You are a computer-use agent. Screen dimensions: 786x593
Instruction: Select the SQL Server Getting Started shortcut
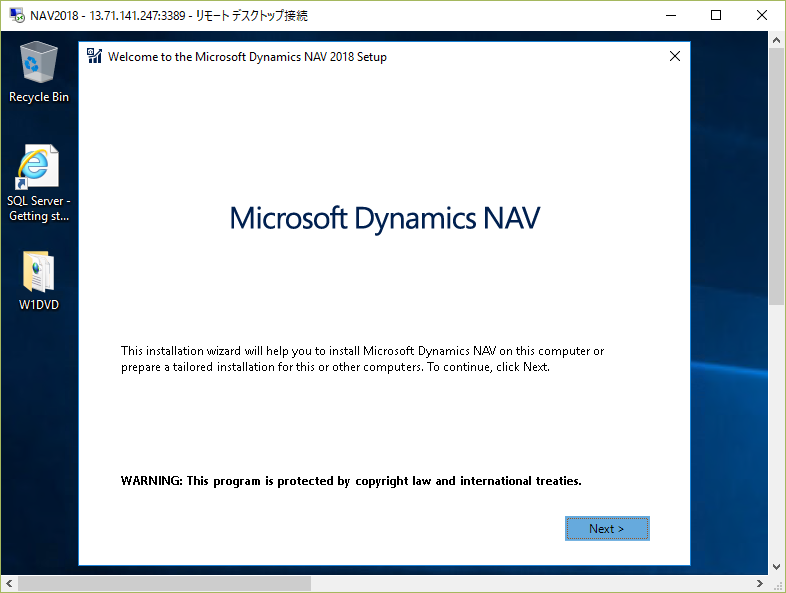39,183
